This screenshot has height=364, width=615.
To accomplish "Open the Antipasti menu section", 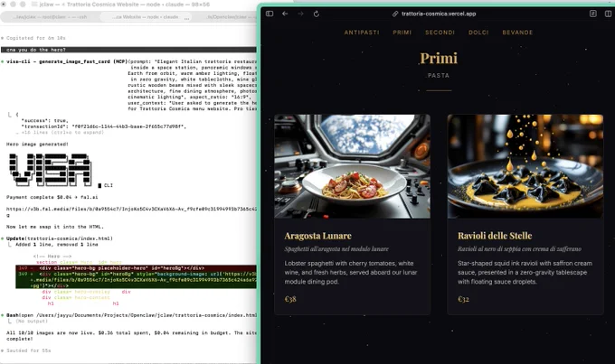I will click(362, 33).
